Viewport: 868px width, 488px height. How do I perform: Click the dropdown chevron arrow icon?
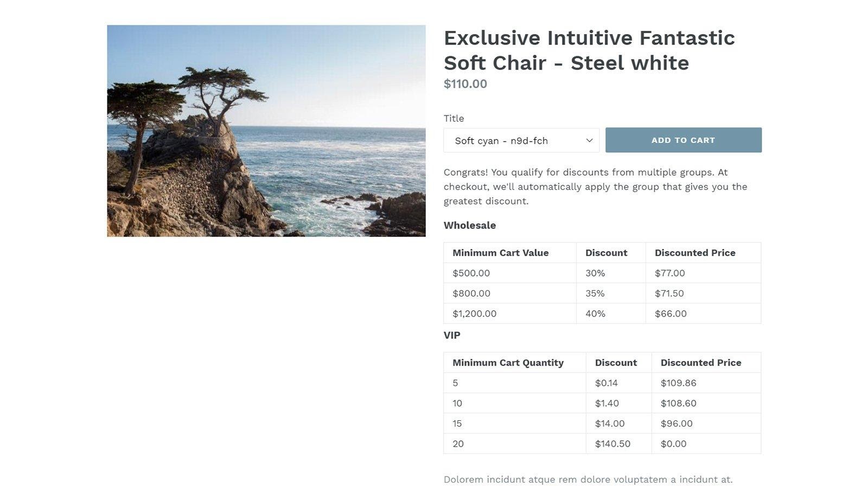tap(589, 140)
